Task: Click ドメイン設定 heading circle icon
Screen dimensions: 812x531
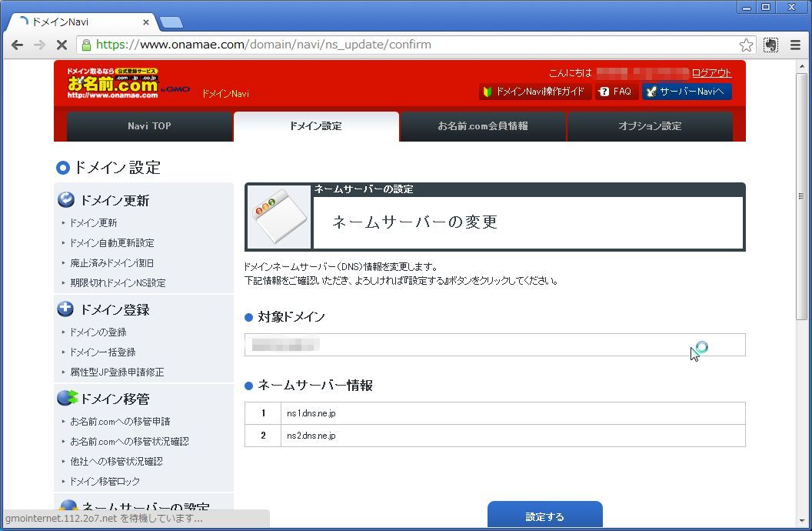Action: click(x=62, y=168)
